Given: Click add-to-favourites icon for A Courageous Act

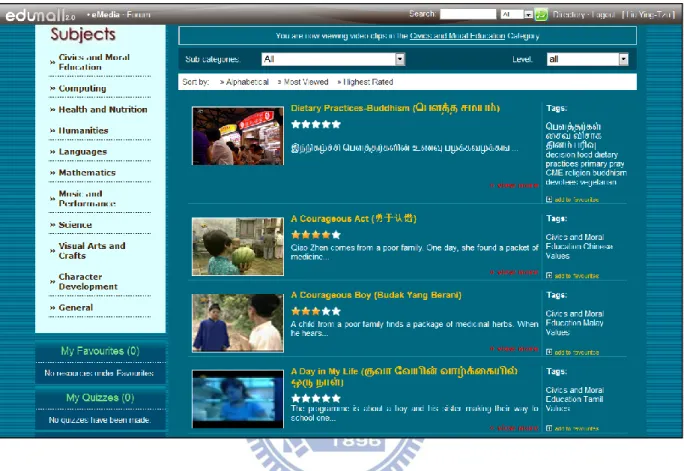Looking at the screenshot, I should pyautogui.click(x=549, y=276).
